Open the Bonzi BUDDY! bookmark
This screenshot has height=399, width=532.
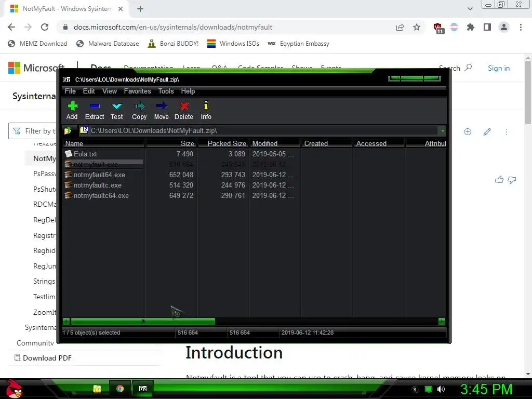[174, 44]
